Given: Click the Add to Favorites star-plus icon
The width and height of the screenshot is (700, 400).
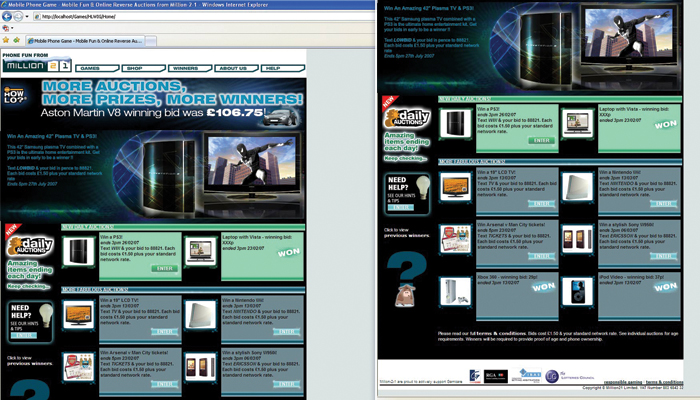Looking at the screenshot, I should [17, 40].
